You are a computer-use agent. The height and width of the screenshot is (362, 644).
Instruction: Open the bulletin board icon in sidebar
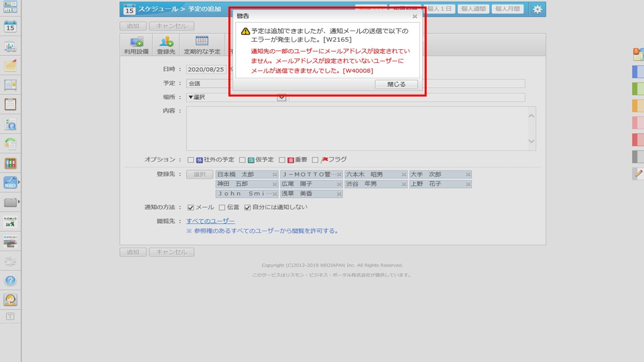click(11, 85)
